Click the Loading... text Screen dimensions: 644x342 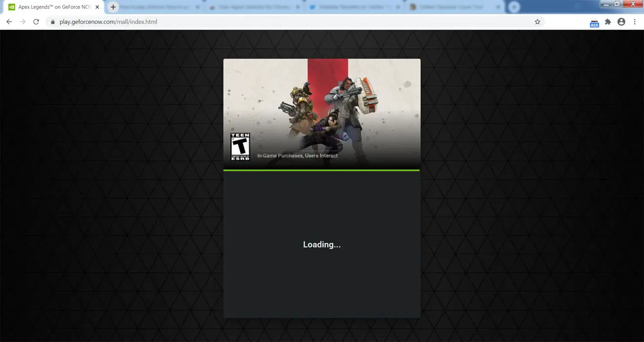[322, 244]
